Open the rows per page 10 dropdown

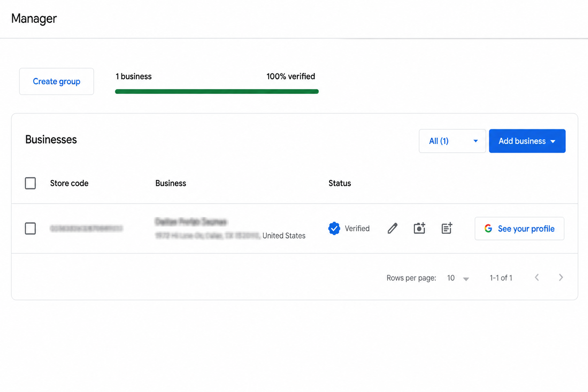(x=458, y=278)
